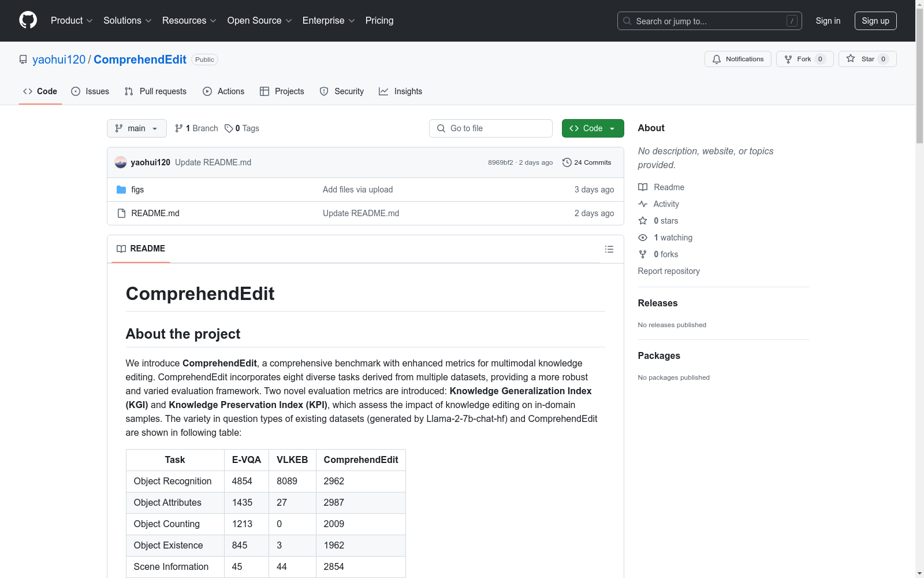Focus the Go to file input
The image size is (924, 578).
(x=491, y=128)
